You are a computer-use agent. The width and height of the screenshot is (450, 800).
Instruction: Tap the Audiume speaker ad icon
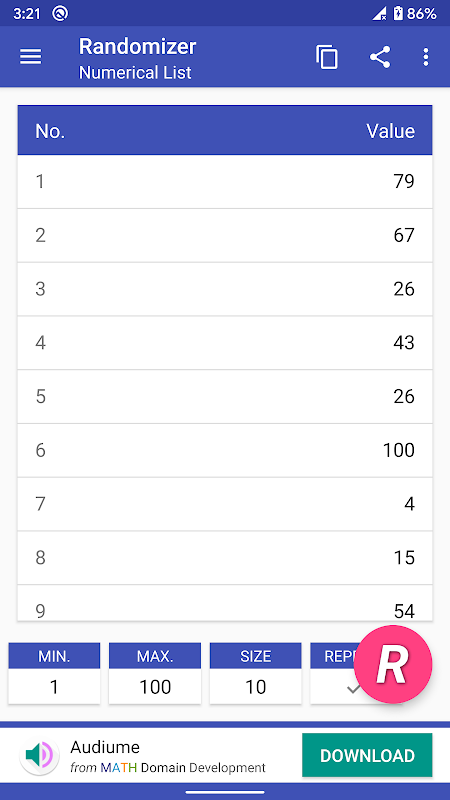[39, 755]
